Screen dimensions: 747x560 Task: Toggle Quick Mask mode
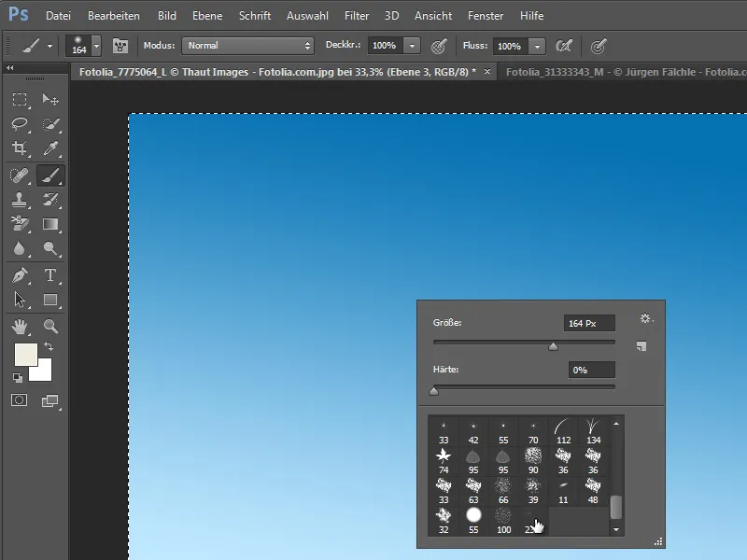(20, 400)
